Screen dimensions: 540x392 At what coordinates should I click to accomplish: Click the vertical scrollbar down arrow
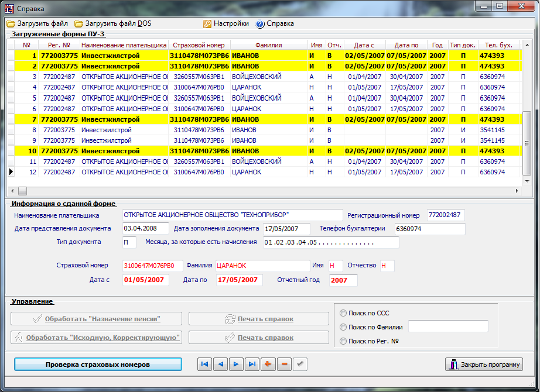click(527, 181)
